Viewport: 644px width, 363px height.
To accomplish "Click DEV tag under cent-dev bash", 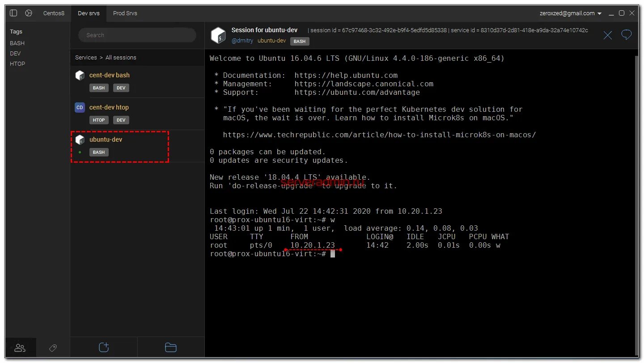I will tap(121, 88).
